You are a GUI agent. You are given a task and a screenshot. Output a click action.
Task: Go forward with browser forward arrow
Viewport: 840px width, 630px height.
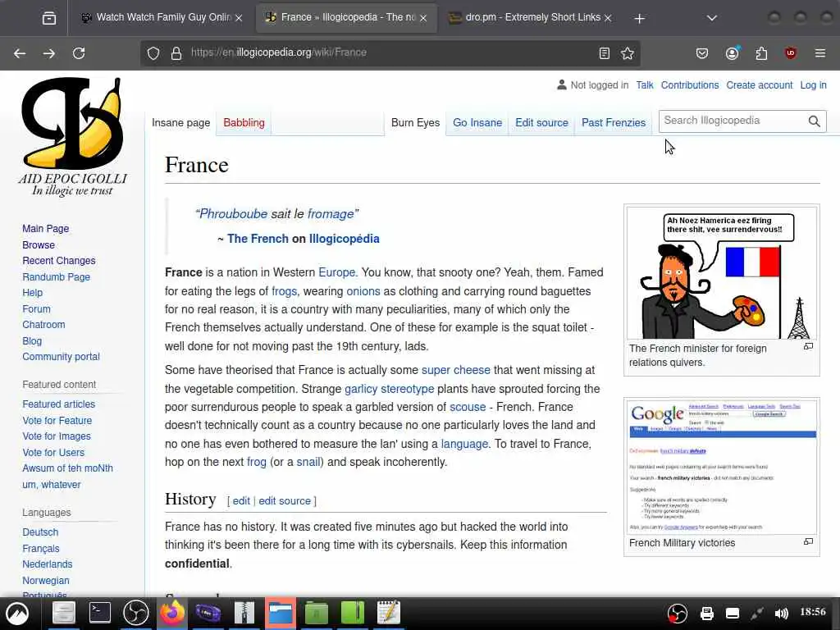48,53
